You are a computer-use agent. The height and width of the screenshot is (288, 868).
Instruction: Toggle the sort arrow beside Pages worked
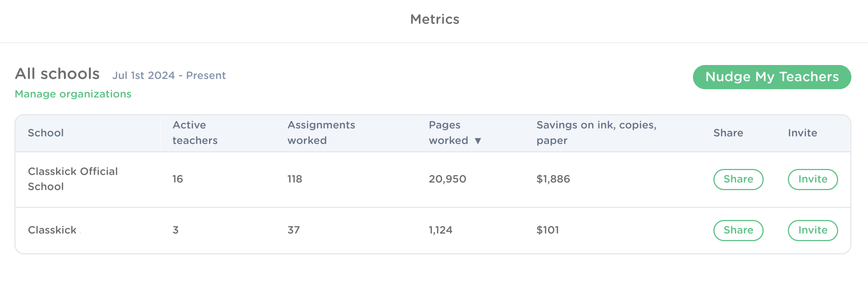478,141
